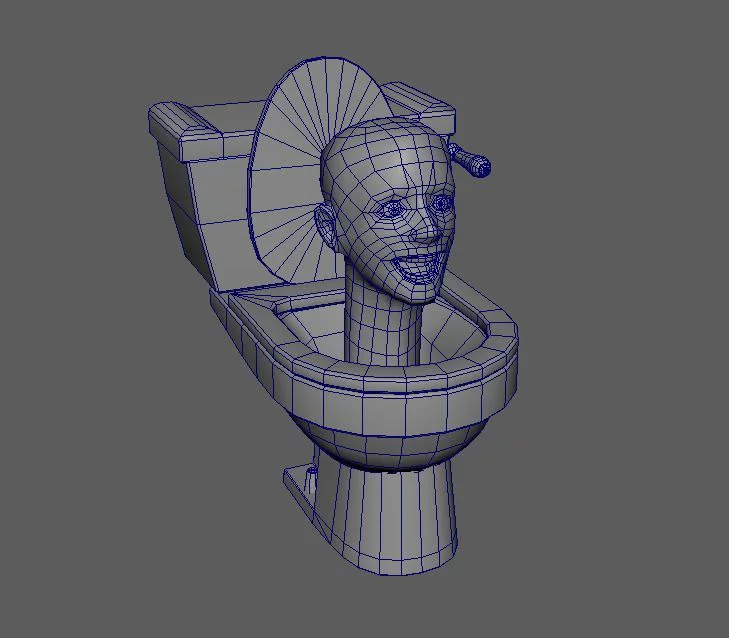Select the ear on the head model

(x=325, y=226)
